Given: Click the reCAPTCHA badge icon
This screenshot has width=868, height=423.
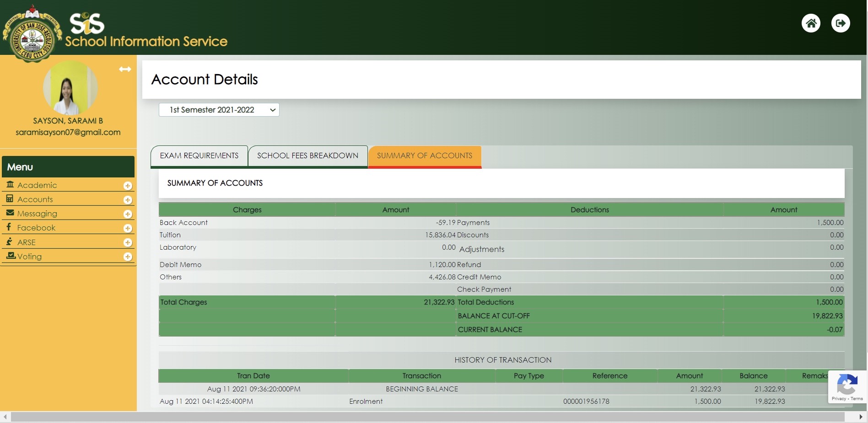Looking at the screenshot, I should click(x=847, y=384).
